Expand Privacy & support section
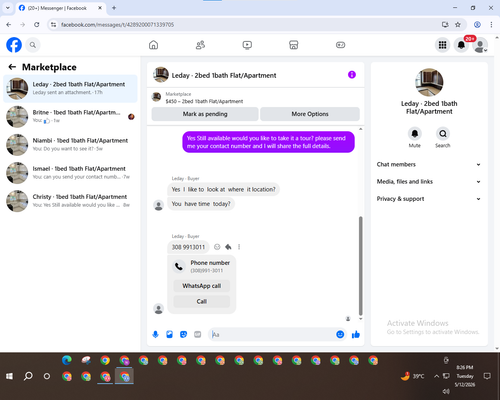The width and height of the screenshot is (500, 400). coord(429,199)
